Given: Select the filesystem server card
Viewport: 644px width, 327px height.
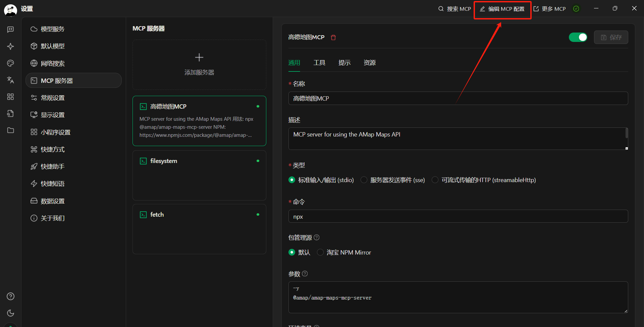Looking at the screenshot, I should (x=199, y=175).
